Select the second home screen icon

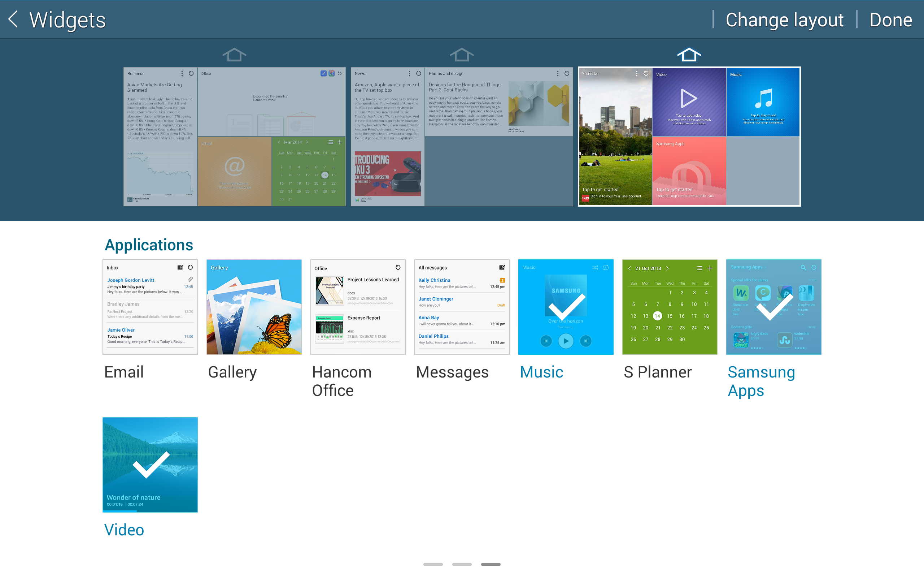(461, 55)
